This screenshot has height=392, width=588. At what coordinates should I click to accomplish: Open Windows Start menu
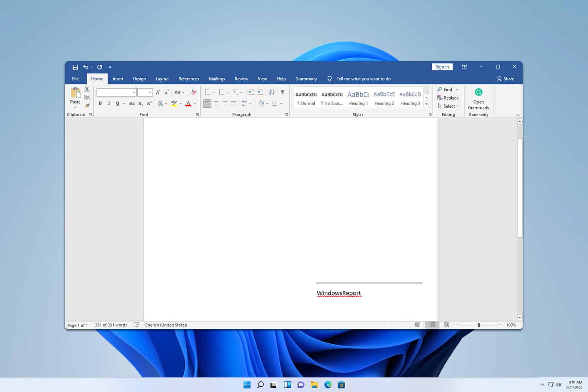(247, 385)
